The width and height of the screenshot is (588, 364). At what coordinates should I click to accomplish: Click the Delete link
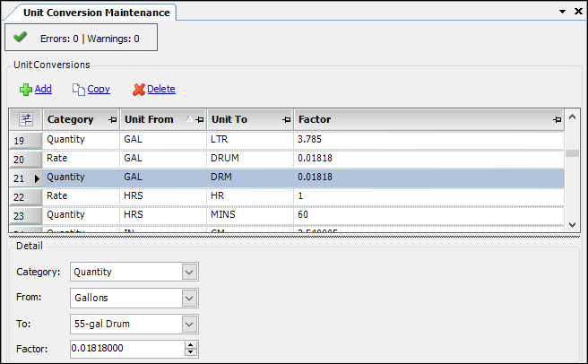(161, 90)
